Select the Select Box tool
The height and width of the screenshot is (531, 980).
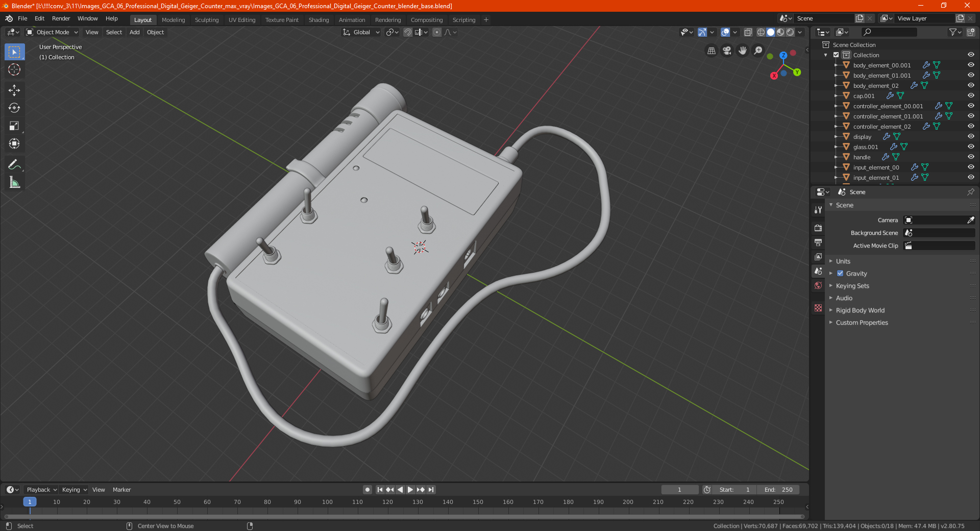click(x=14, y=52)
